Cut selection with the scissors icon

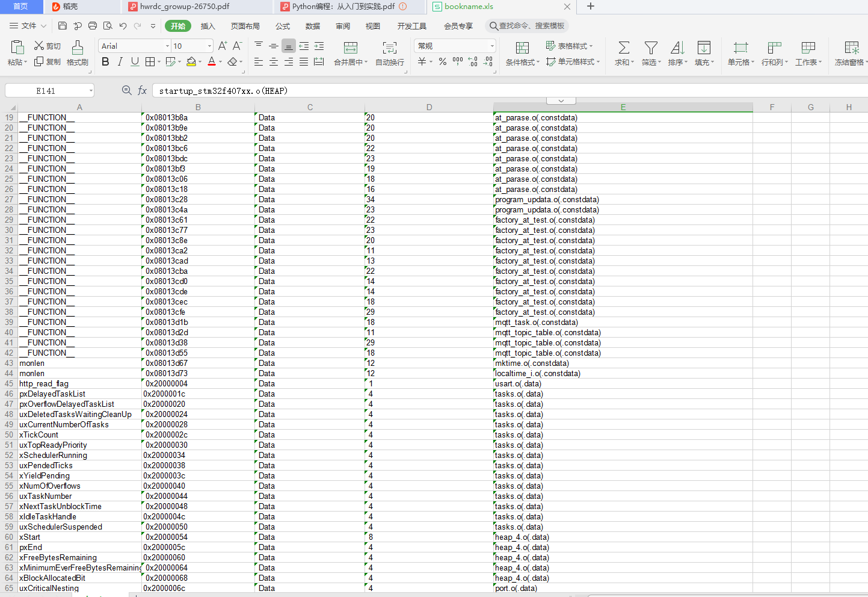[x=39, y=46]
